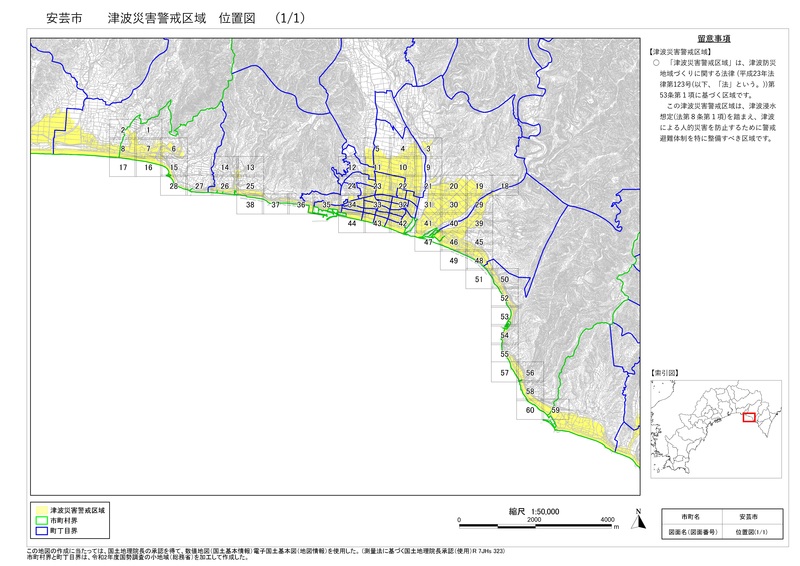
Task: Click the red rectangle on index map
Action: pyautogui.click(x=749, y=417)
